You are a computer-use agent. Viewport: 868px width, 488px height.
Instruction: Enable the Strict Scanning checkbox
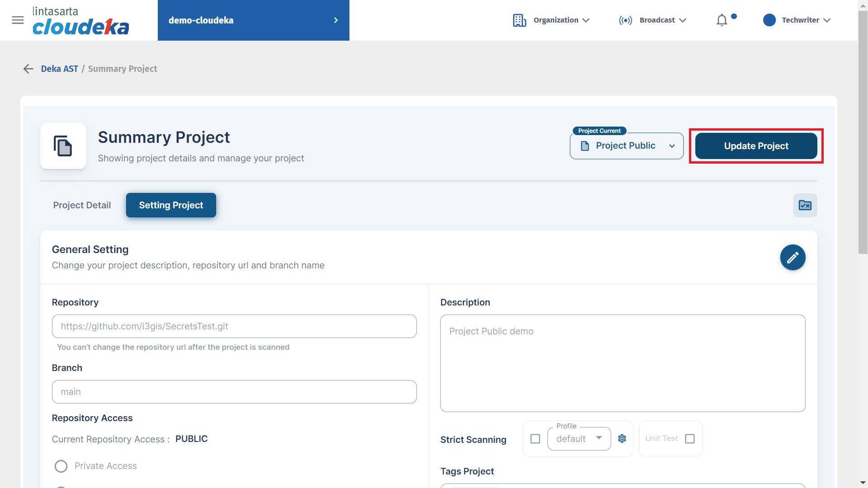click(x=535, y=439)
